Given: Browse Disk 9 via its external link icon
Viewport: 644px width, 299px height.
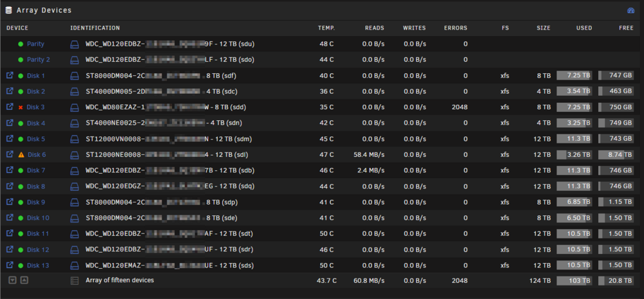Looking at the screenshot, I should pyautogui.click(x=10, y=201).
